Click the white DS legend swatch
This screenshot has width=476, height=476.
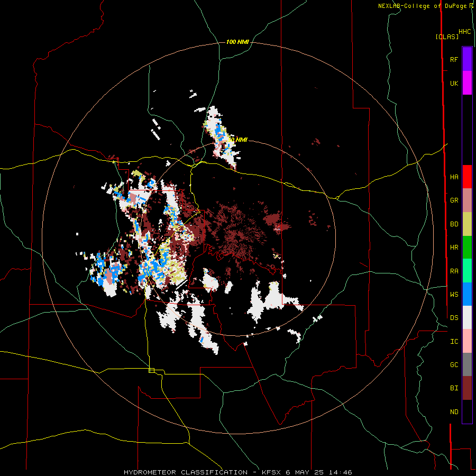(x=467, y=317)
